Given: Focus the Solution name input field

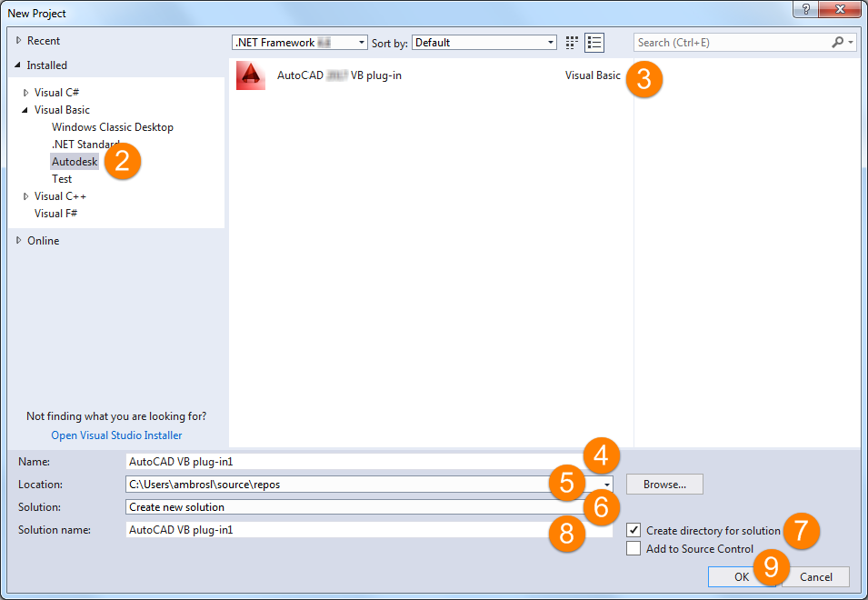Looking at the screenshot, I should click(x=369, y=530).
